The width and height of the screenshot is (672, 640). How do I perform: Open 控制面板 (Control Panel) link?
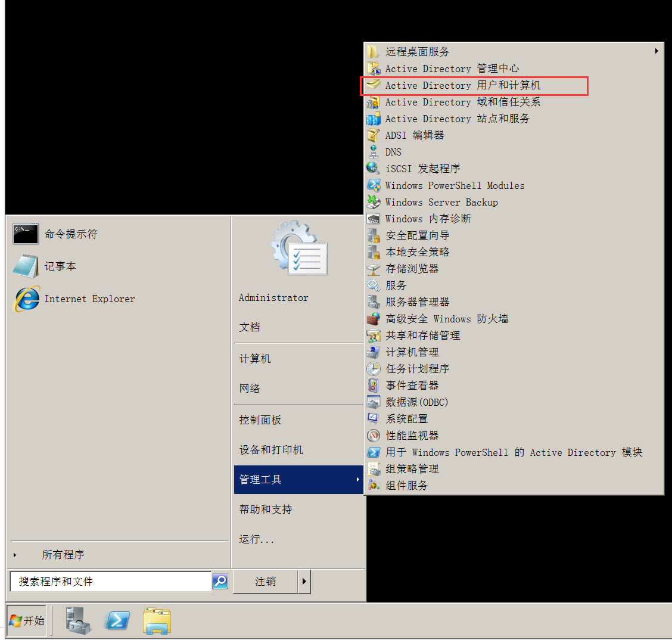260,420
